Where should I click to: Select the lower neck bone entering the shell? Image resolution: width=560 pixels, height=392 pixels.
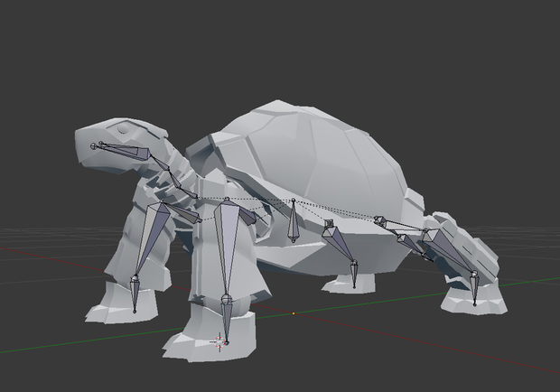[x=182, y=185]
